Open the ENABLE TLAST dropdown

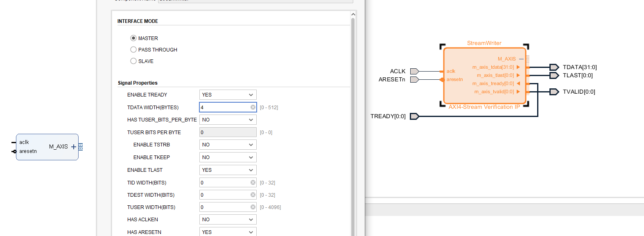228,170
